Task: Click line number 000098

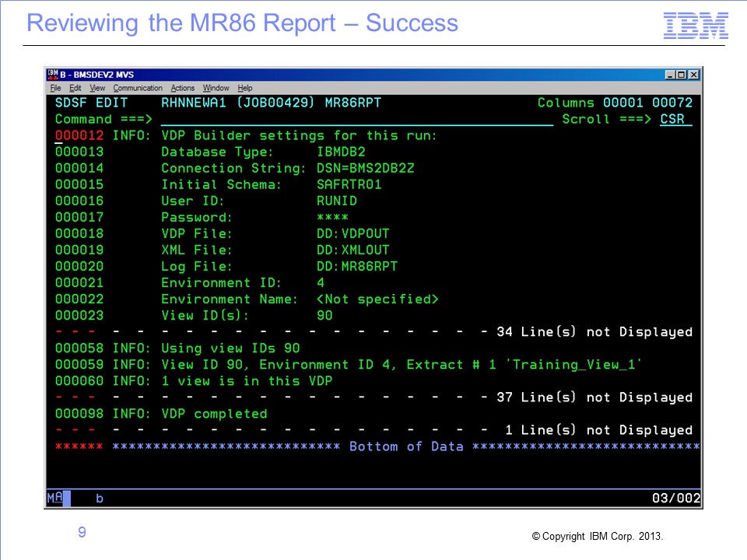Action: [79, 413]
